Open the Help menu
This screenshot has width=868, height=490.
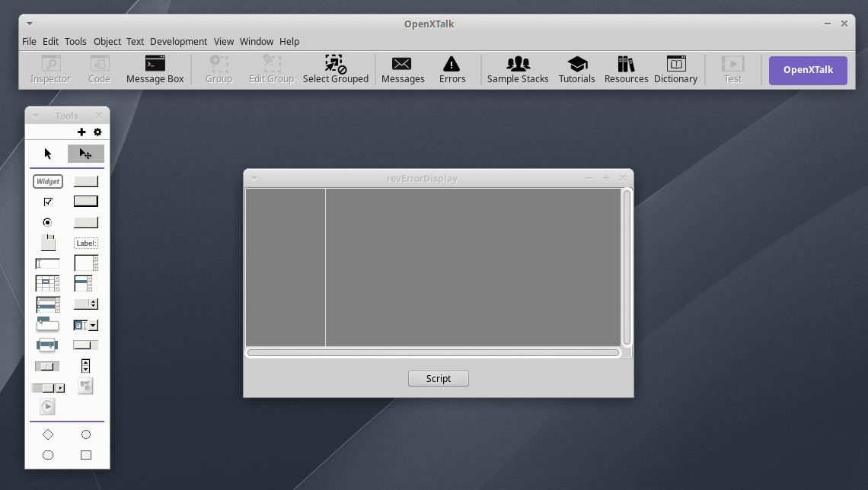coord(289,42)
